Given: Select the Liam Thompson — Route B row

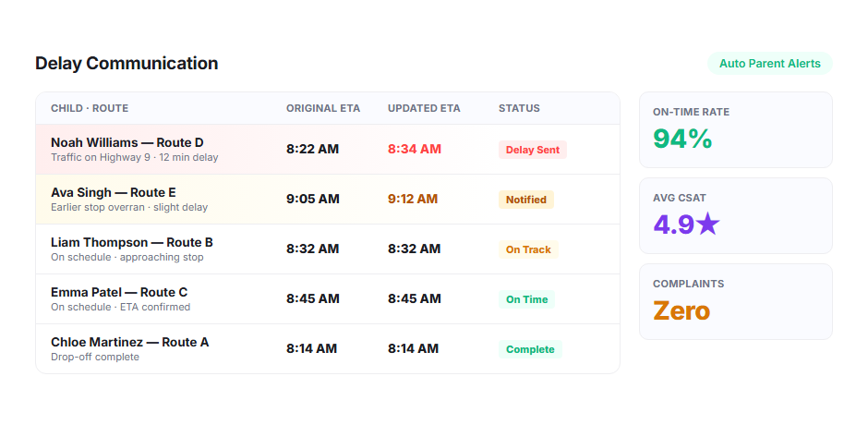Looking at the screenshot, I should pos(328,249).
